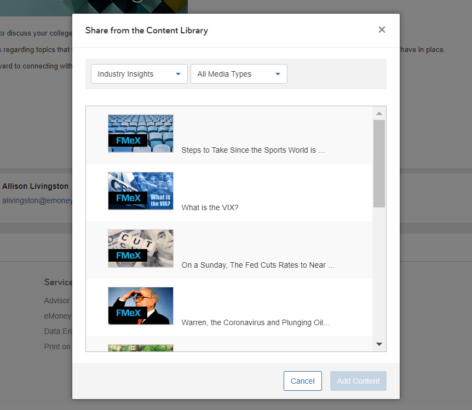Select the What is the VIX thumbnail

140,191
